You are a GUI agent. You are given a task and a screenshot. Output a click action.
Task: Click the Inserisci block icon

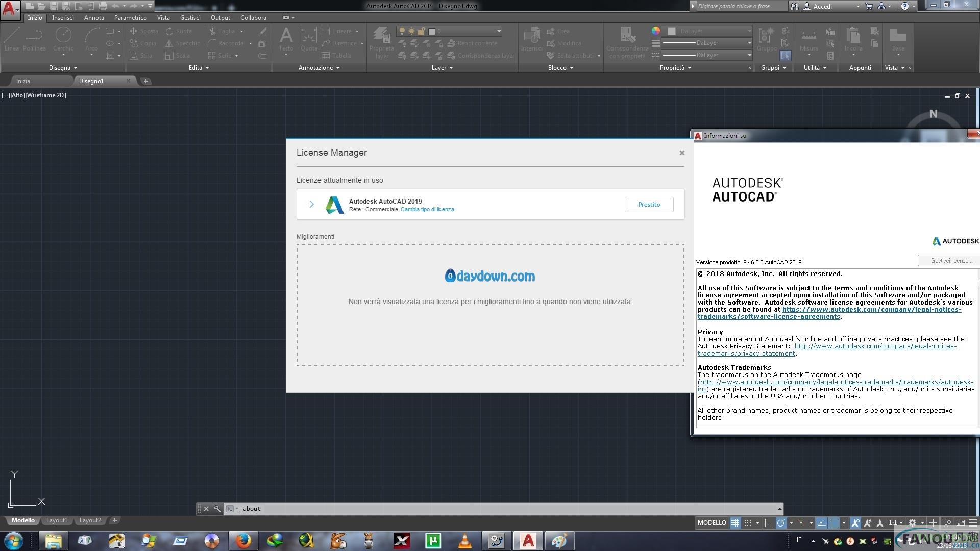(531, 40)
